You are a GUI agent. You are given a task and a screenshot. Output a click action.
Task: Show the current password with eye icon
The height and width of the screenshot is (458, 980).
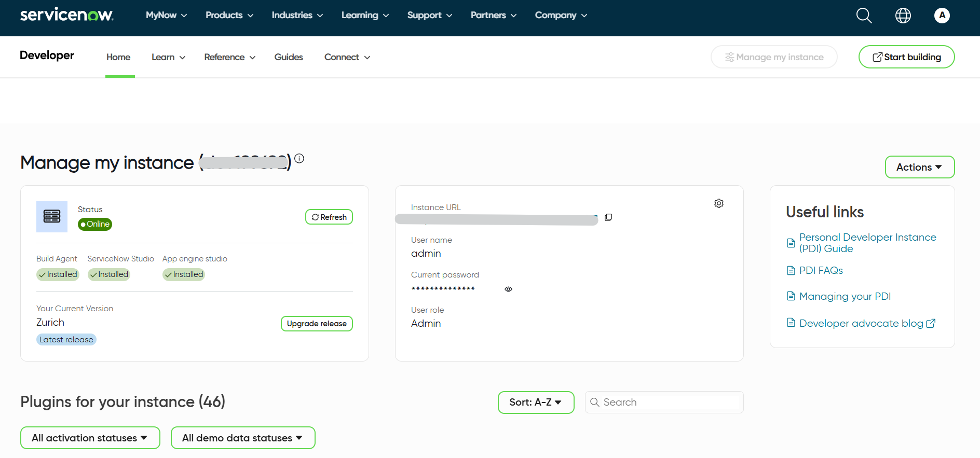pos(508,289)
